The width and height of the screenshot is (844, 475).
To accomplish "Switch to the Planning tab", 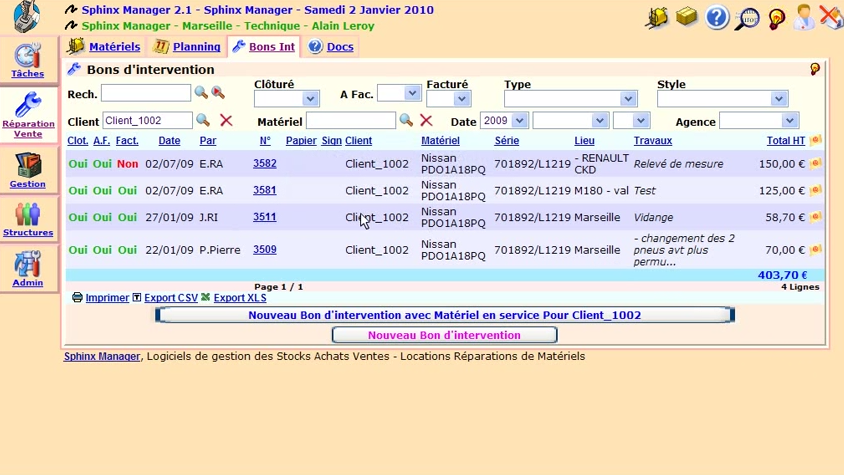I will click(x=188, y=47).
